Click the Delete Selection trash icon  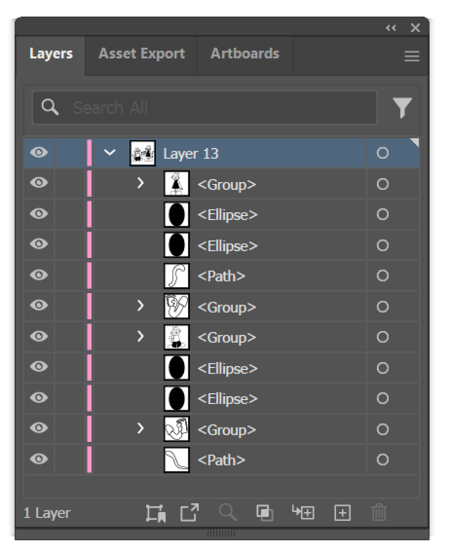pos(379,513)
